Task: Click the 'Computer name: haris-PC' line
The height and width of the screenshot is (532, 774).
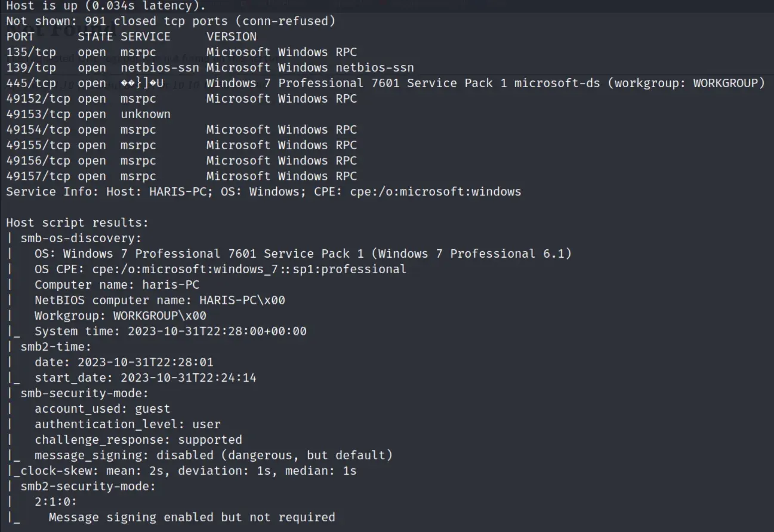Action: coord(116,284)
